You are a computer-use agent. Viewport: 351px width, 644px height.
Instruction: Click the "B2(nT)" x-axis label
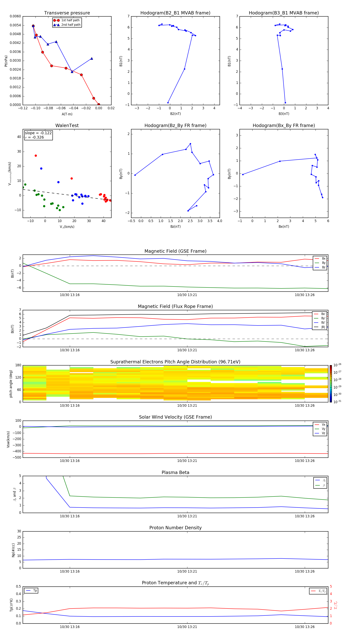point(175,114)
